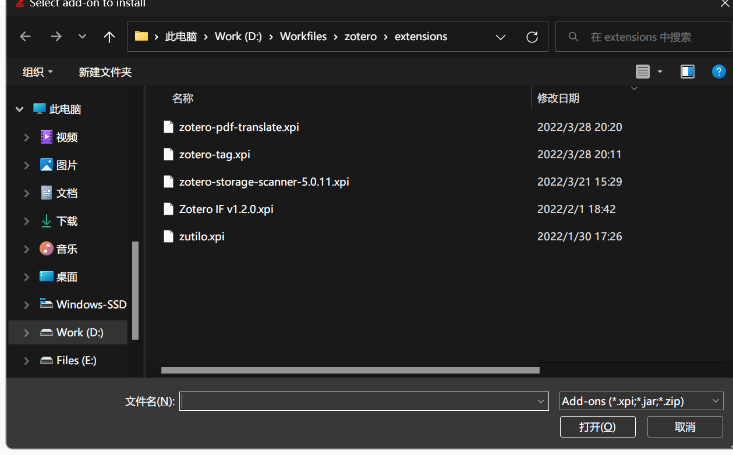
Task: Expand the 视频 folder node
Action: tap(27, 137)
